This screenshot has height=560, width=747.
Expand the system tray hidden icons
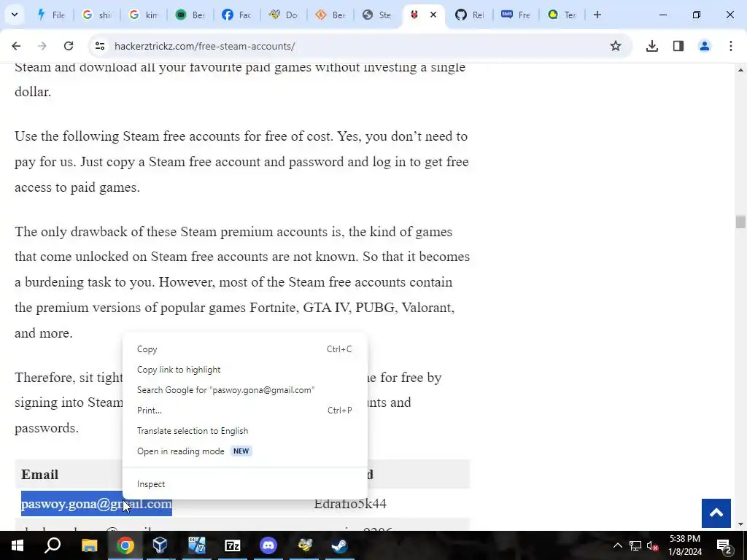coord(617,545)
